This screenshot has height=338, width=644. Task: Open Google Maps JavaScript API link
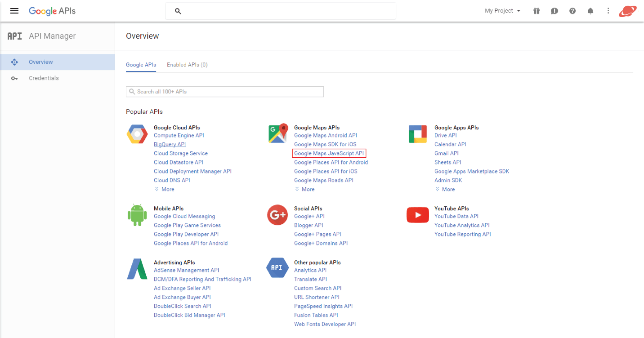(x=329, y=153)
